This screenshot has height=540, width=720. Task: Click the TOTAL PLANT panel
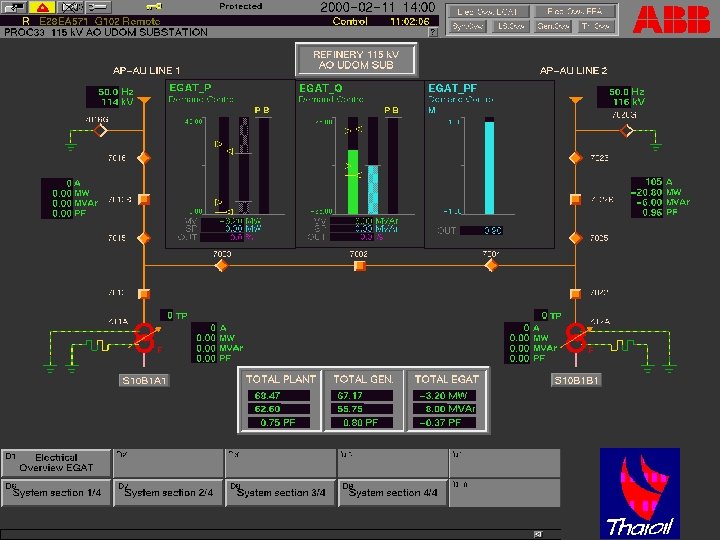[280, 400]
